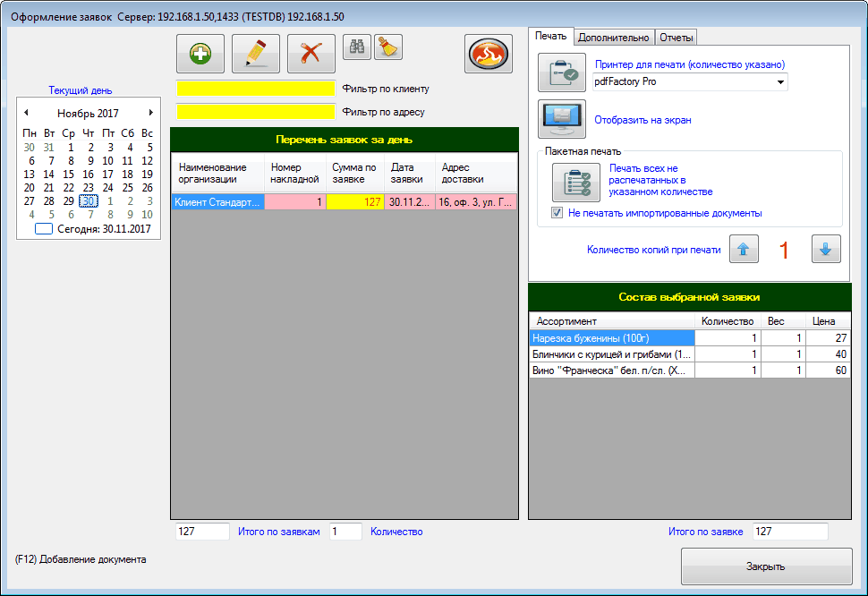Click the 'Итого по заявке' total field
Screen dimensions: 868x596
[x=790, y=532]
